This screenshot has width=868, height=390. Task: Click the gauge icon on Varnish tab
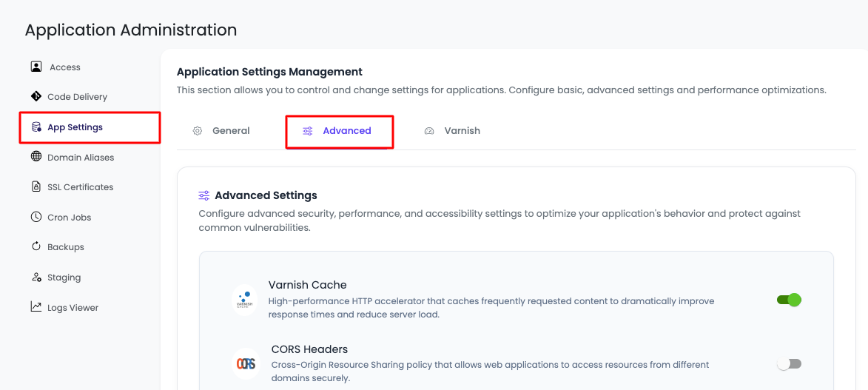429,131
